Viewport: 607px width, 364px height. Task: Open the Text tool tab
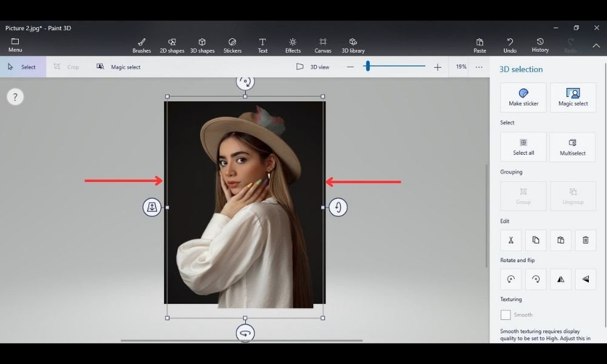tap(262, 45)
